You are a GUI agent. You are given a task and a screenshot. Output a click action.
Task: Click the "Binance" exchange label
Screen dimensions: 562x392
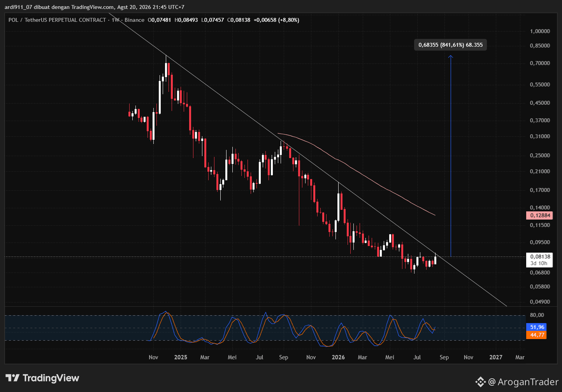(x=134, y=20)
